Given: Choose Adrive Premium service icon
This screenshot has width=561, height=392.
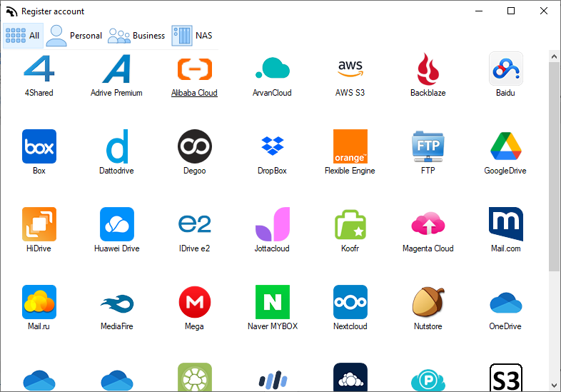Looking at the screenshot, I should (116, 69).
